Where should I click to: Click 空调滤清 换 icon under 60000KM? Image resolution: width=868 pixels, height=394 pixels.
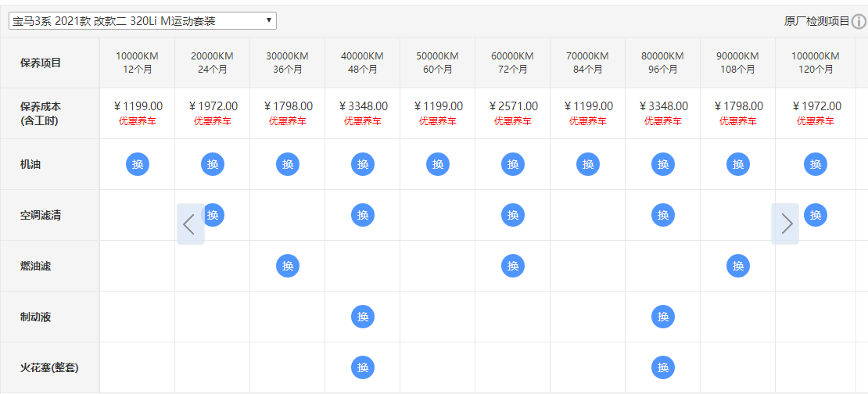coord(513,215)
